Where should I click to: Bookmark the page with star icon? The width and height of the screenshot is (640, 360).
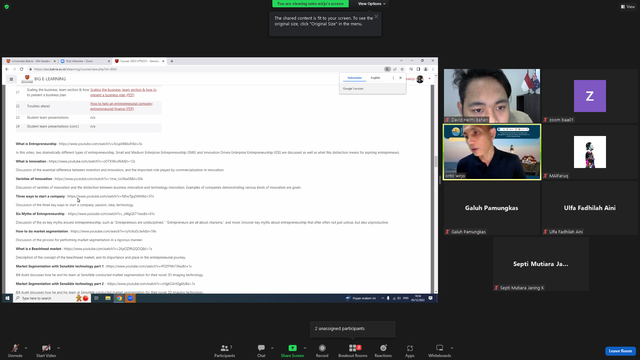click(x=402, y=69)
